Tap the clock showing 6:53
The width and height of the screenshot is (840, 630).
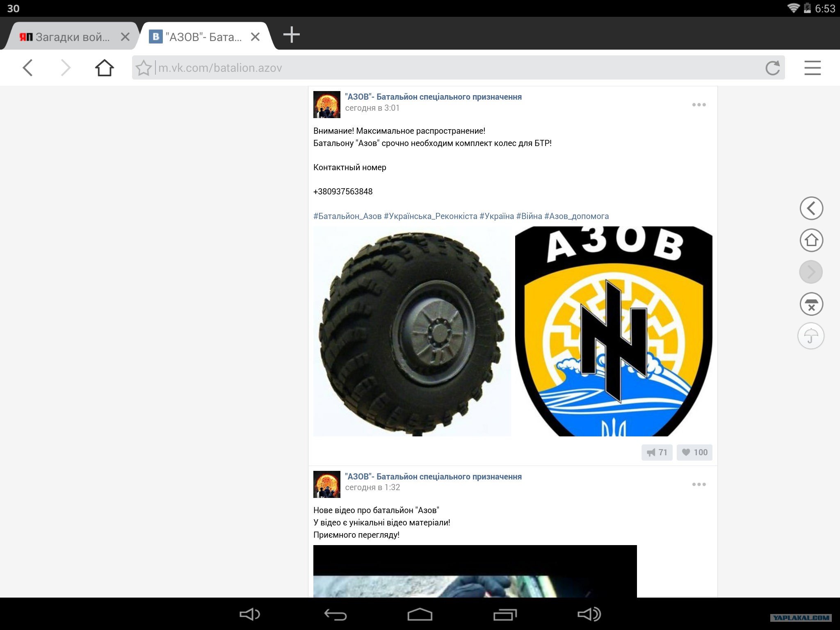[825, 8]
